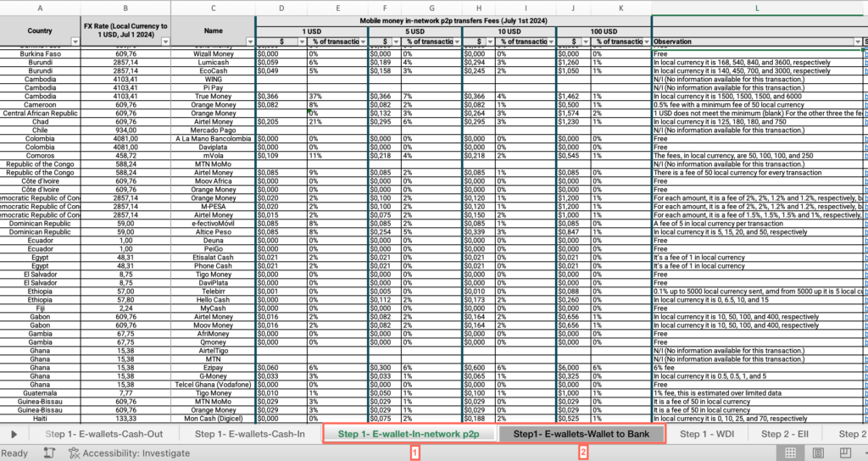Select the Guatemala country cell
The image size is (868, 461).
coord(41,393)
